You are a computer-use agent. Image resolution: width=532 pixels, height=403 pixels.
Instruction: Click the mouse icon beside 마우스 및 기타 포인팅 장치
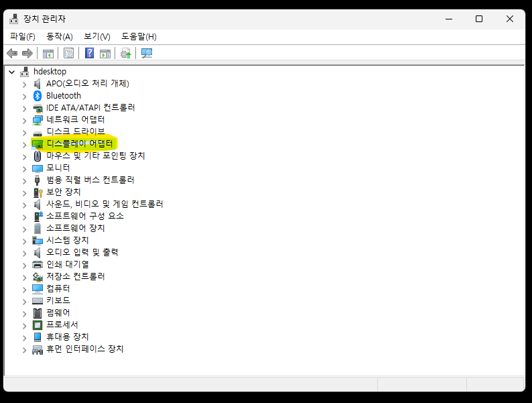tap(38, 156)
